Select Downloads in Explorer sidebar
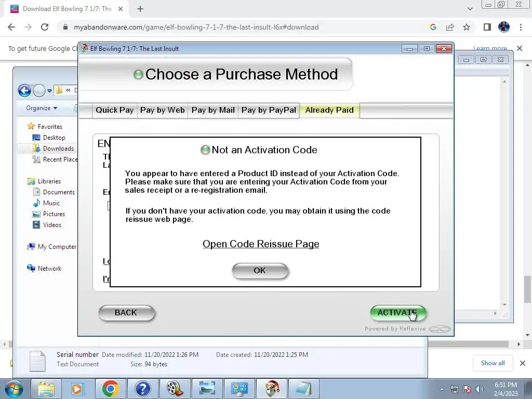The width and height of the screenshot is (532, 399). pyautogui.click(x=58, y=149)
